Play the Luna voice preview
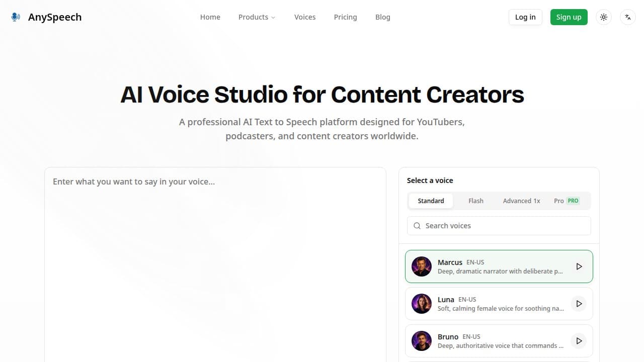The height and width of the screenshot is (362, 644). pyautogui.click(x=579, y=304)
